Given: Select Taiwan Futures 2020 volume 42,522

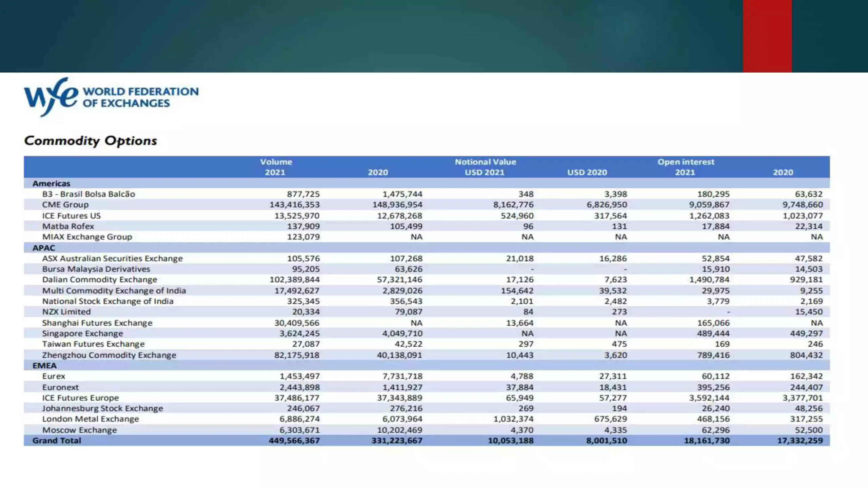Looking at the screenshot, I should click(x=408, y=344).
